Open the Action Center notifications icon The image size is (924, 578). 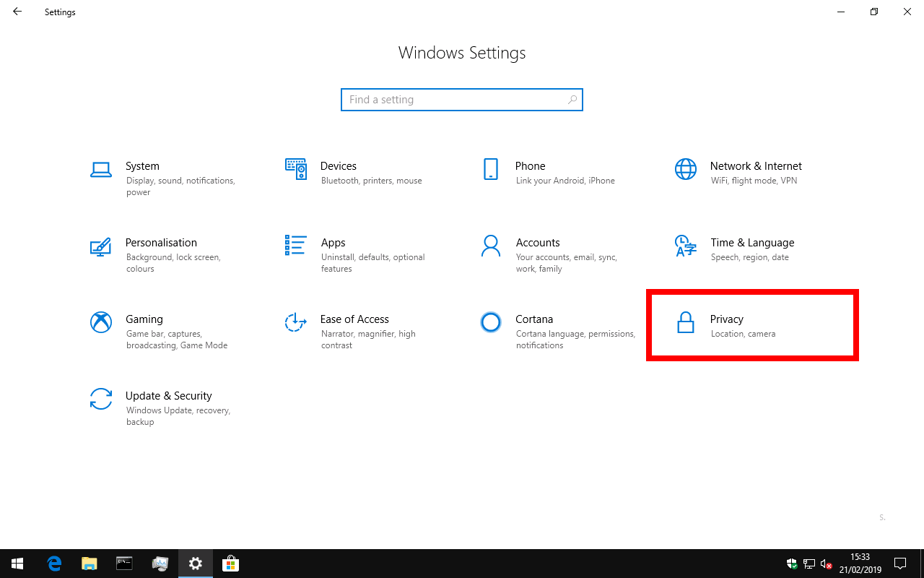point(900,564)
